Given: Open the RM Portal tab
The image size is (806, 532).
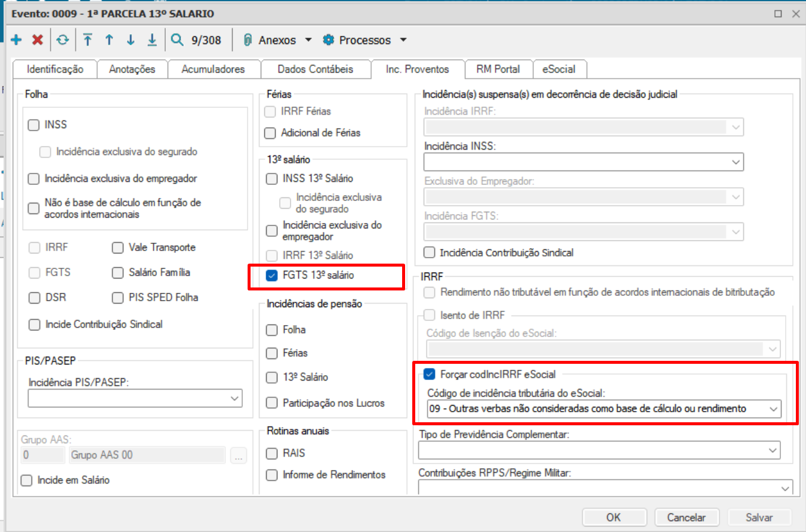Looking at the screenshot, I should coord(498,69).
